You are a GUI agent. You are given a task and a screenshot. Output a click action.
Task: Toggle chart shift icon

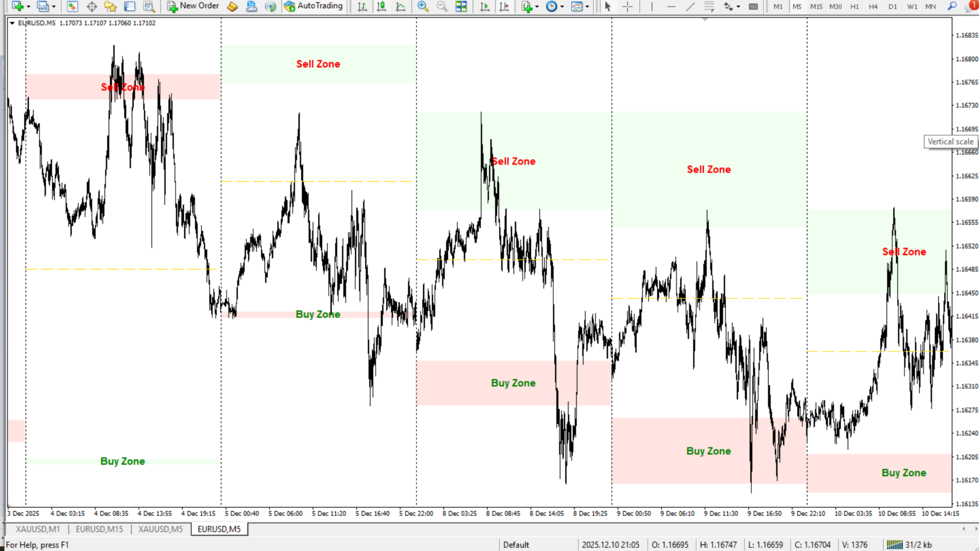(x=504, y=6)
